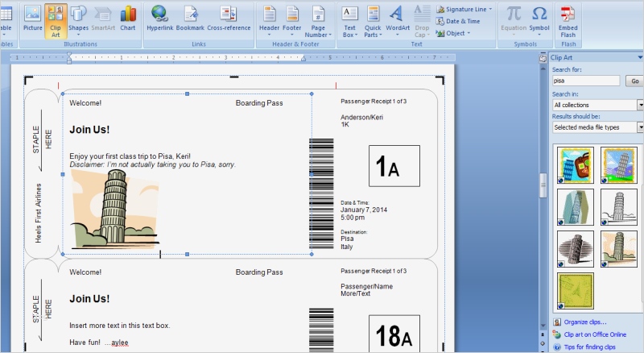The width and height of the screenshot is (644, 353).
Task: Open the Object dropdown arrow
Action: pos(469,33)
